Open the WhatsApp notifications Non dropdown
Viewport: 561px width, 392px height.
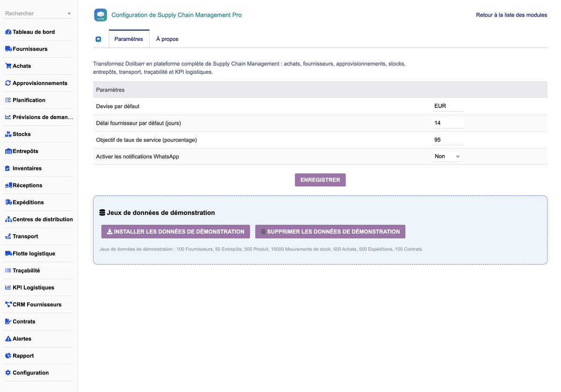coord(447,157)
